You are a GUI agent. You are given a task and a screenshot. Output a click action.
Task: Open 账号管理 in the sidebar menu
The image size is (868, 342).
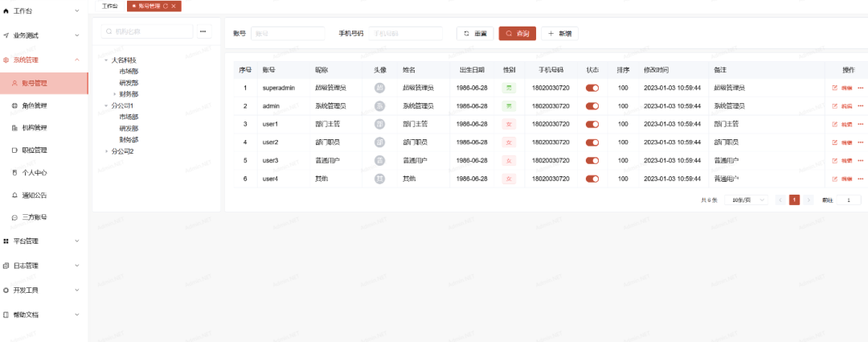click(x=44, y=83)
